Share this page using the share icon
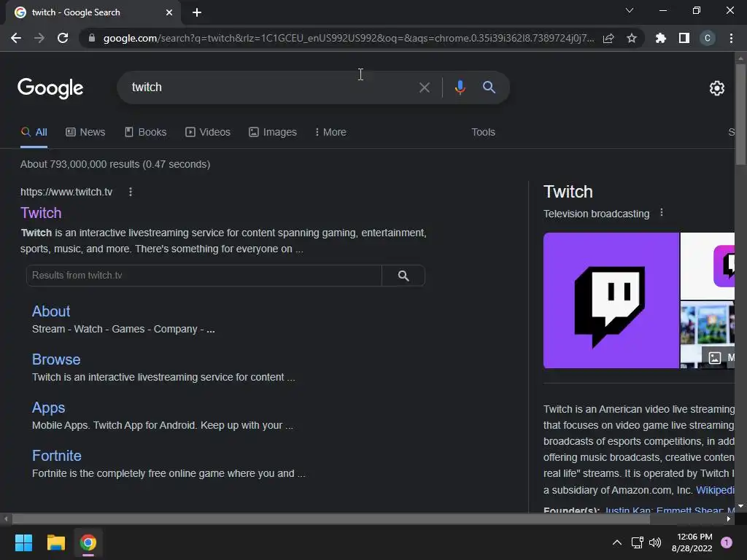This screenshot has height=560, width=747. click(x=608, y=38)
